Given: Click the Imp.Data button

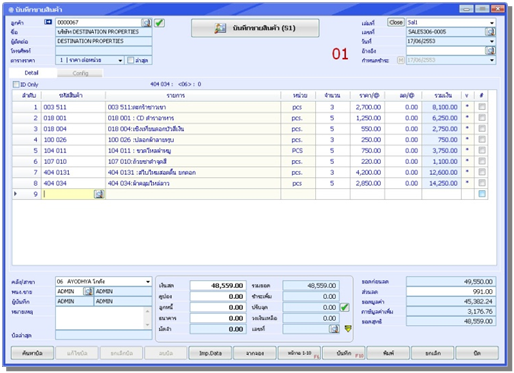Looking at the screenshot, I should pyautogui.click(x=210, y=353).
